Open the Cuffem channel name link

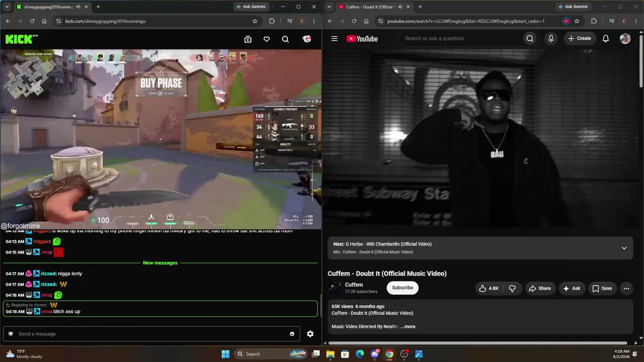[354, 285]
